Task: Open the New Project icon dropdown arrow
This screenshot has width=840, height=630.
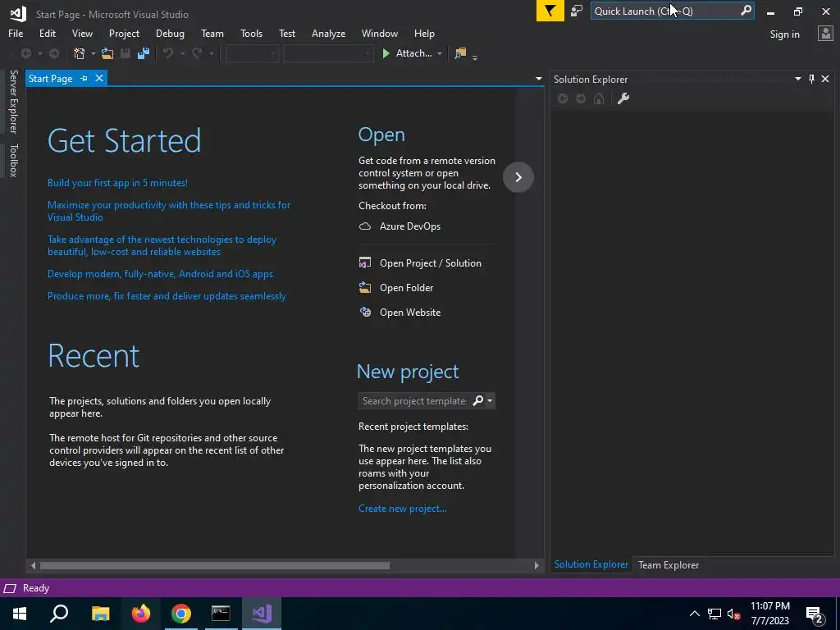Action: point(93,53)
